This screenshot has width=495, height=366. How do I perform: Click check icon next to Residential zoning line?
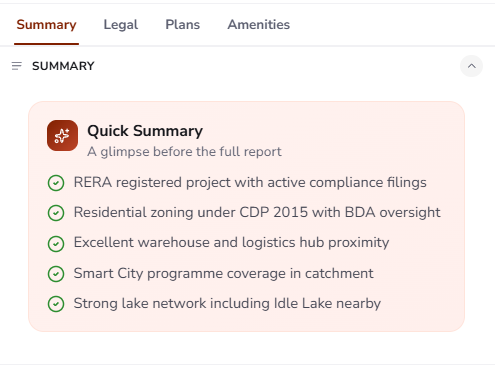[56, 213]
